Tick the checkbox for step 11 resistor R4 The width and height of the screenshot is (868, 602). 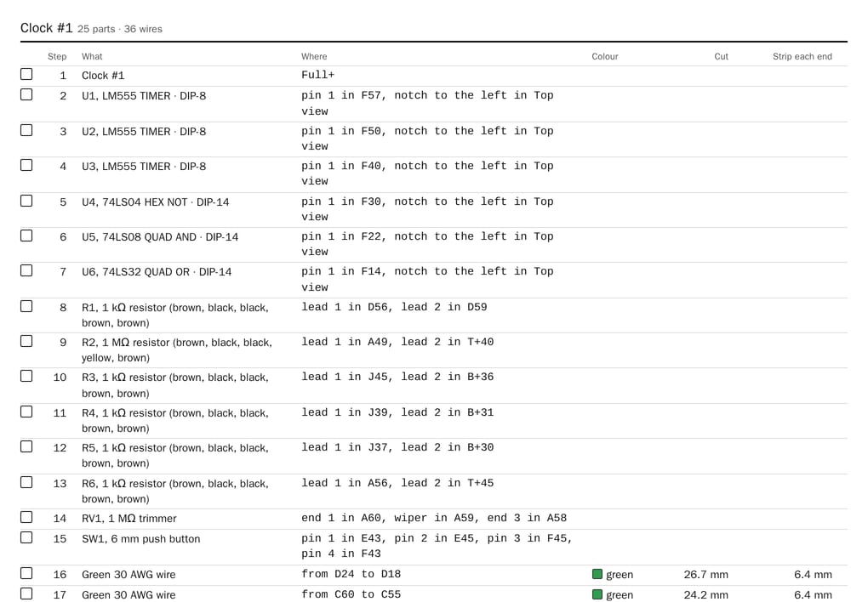(x=26, y=412)
